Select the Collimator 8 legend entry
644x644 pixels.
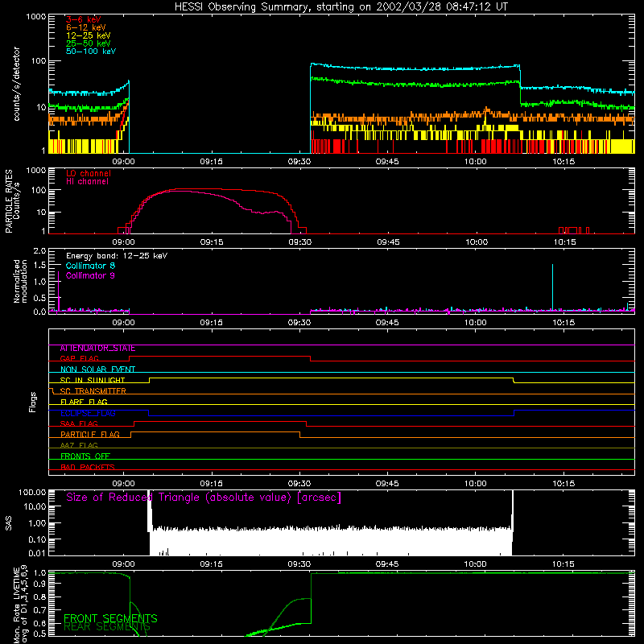[x=90, y=266]
